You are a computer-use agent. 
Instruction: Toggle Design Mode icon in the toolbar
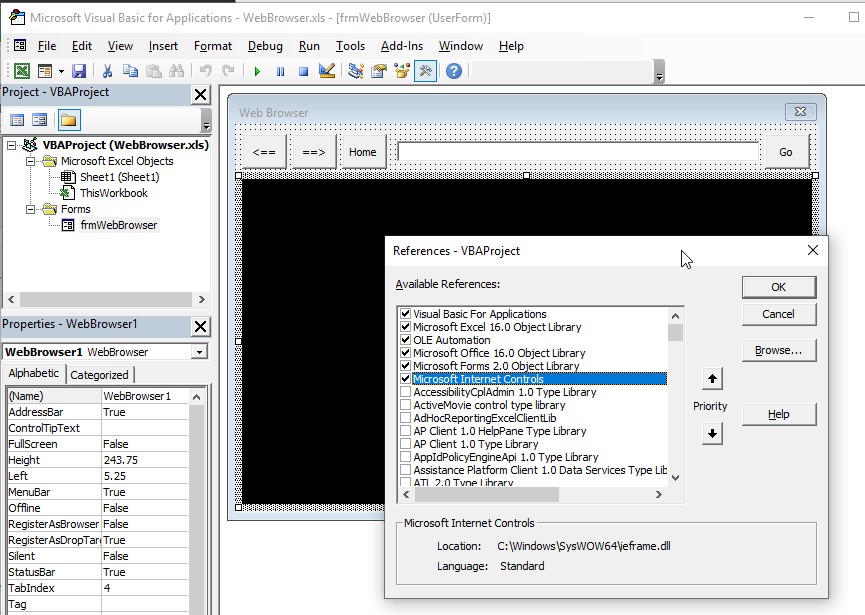click(326, 71)
